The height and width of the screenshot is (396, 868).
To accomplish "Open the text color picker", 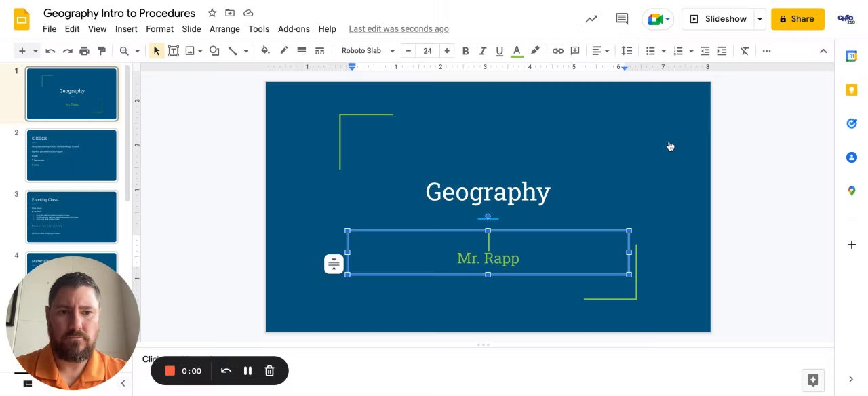I will point(516,51).
